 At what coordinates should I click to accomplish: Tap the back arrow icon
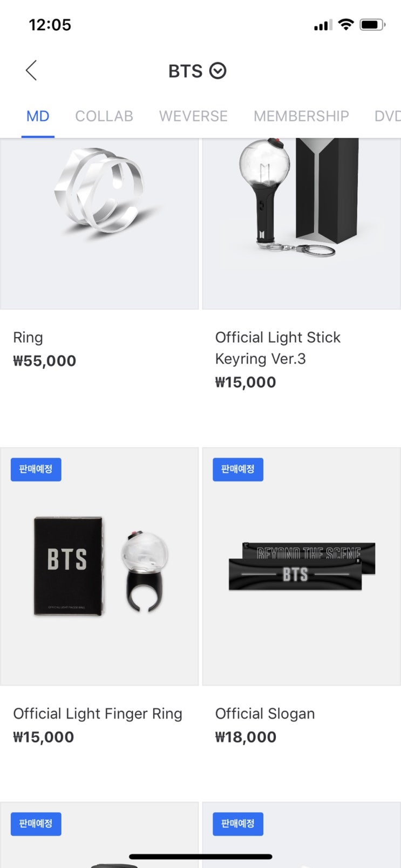point(31,70)
